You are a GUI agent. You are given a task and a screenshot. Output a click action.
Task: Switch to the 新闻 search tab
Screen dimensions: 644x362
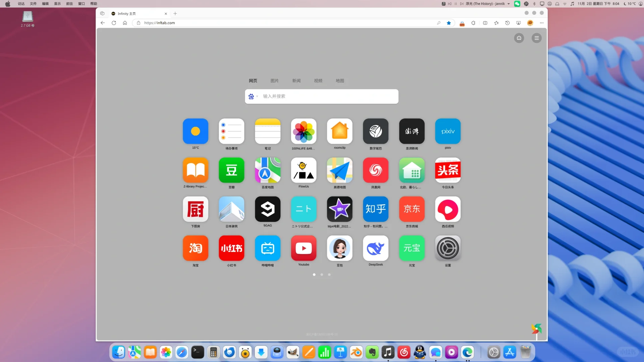coord(296,81)
